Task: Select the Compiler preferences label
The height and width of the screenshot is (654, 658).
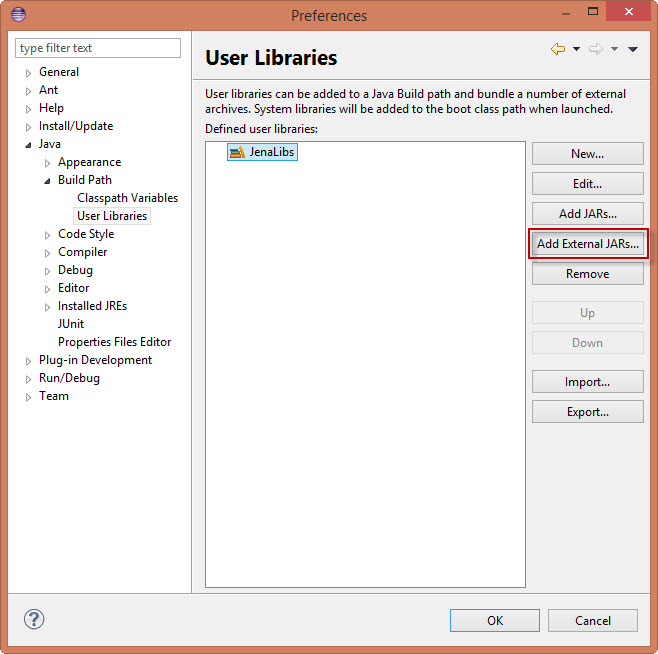Action: [83, 252]
